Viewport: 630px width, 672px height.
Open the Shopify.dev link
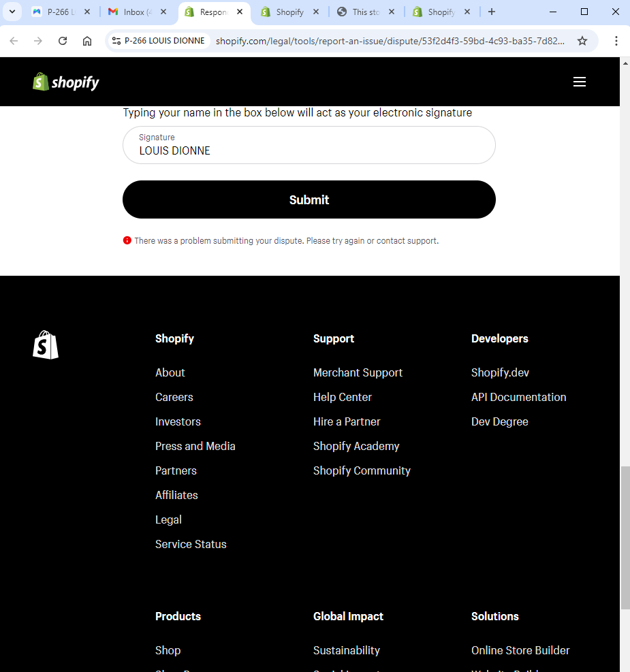pyautogui.click(x=500, y=372)
